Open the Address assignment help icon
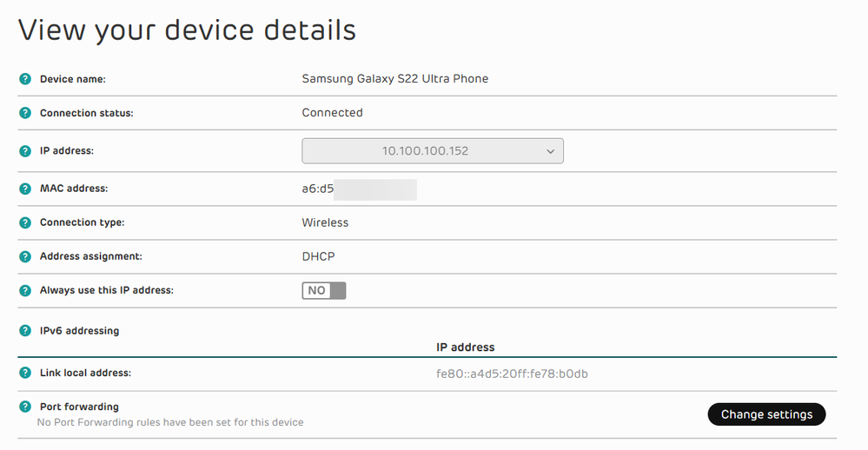Image resolution: width=868 pixels, height=450 pixels. pyautogui.click(x=25, y=256)
